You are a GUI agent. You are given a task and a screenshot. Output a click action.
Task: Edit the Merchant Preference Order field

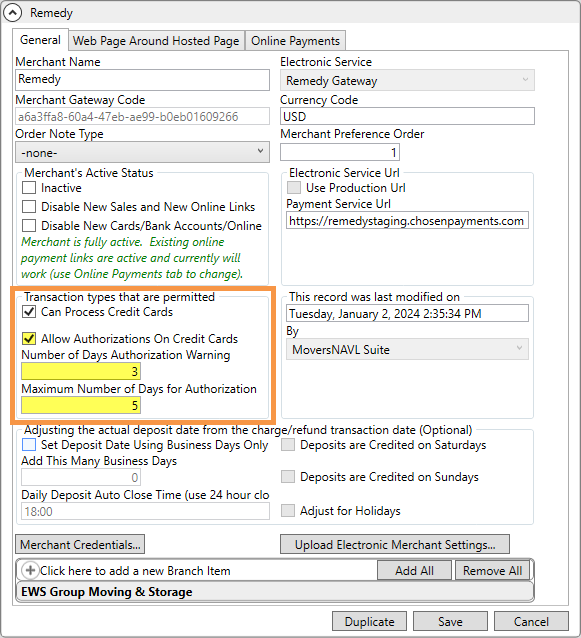pyautogui.click(x=340, y=152)
